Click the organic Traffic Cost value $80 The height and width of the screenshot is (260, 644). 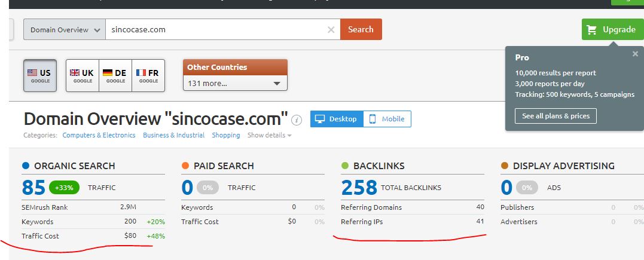[130, 235]
